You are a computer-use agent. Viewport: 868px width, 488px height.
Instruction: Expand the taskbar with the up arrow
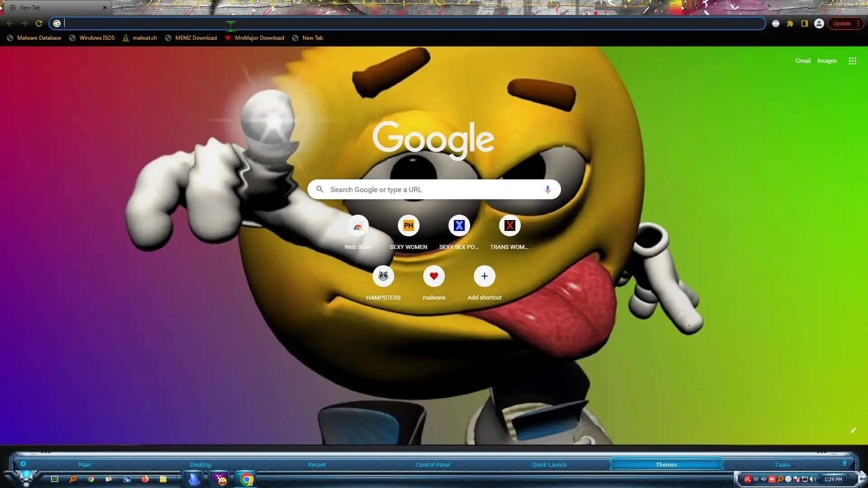coord(844,464)
